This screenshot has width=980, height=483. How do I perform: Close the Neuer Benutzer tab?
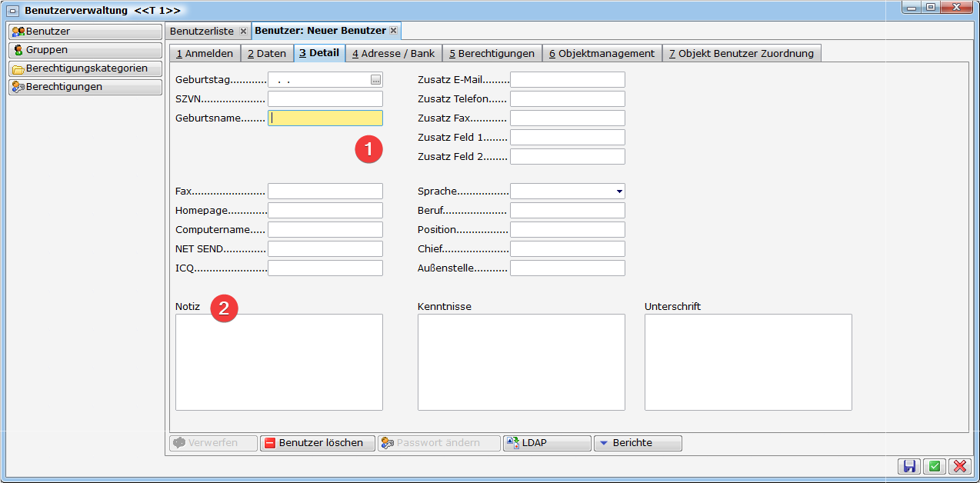393,31
